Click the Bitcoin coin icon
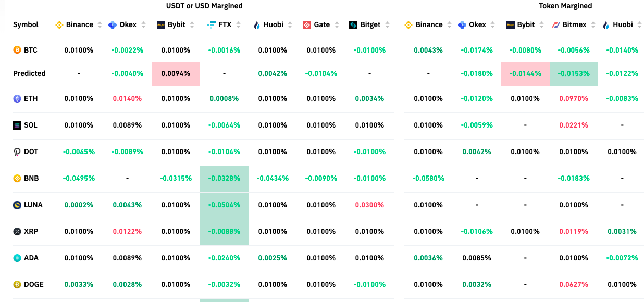The height and width of the screenshot is (302, 644). (x=17, y=50)
